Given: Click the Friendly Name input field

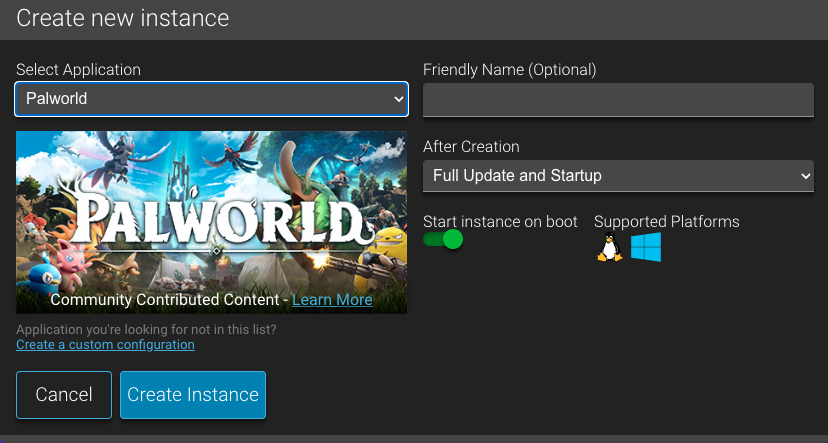Looking at the screenshot, I should [x=618, y=99].
